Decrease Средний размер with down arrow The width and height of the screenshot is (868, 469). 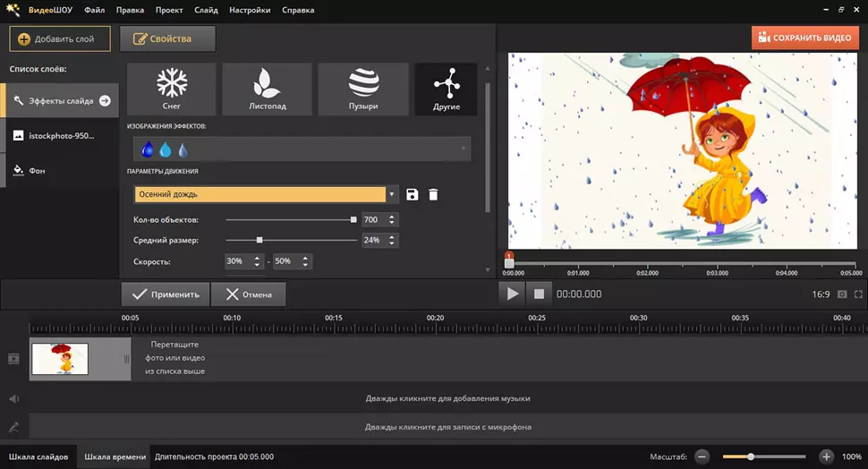click(x=392, y=243)
